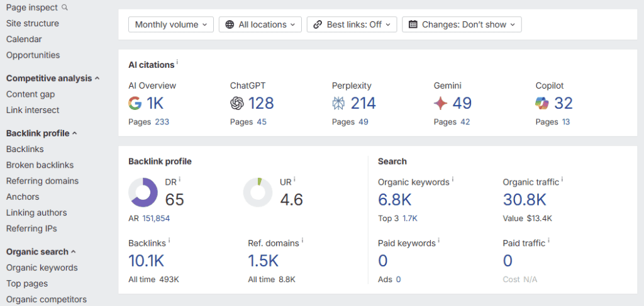
Task: Click the Perplexity logo icon
Action: pos(338,104)
